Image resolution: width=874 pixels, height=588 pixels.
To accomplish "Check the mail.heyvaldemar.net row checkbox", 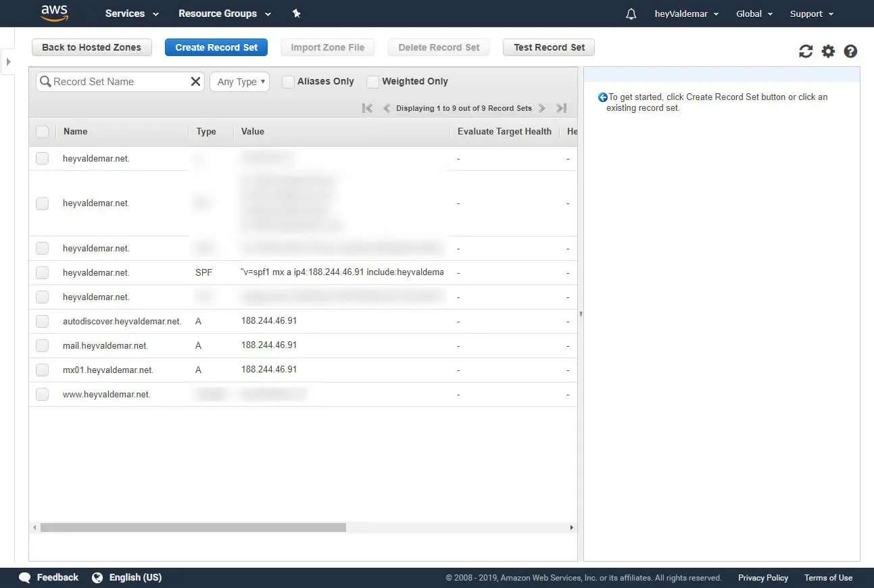I will [x=43, y=346].
